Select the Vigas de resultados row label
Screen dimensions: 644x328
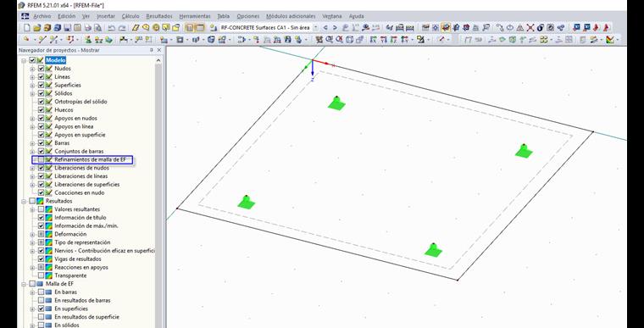pyautogui.click(x=78, y=259)
